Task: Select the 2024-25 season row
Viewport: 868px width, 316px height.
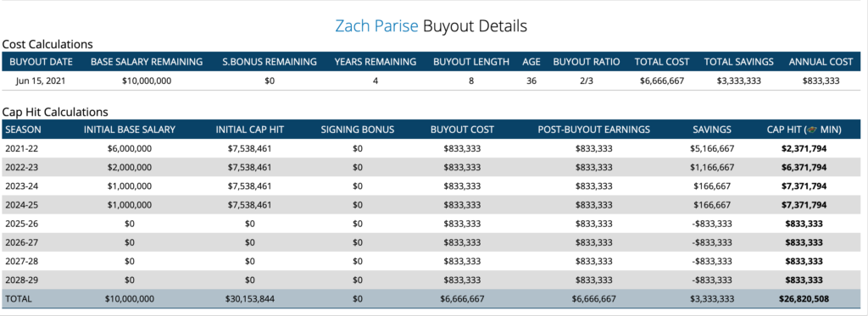Action: [x=431, y=205]
